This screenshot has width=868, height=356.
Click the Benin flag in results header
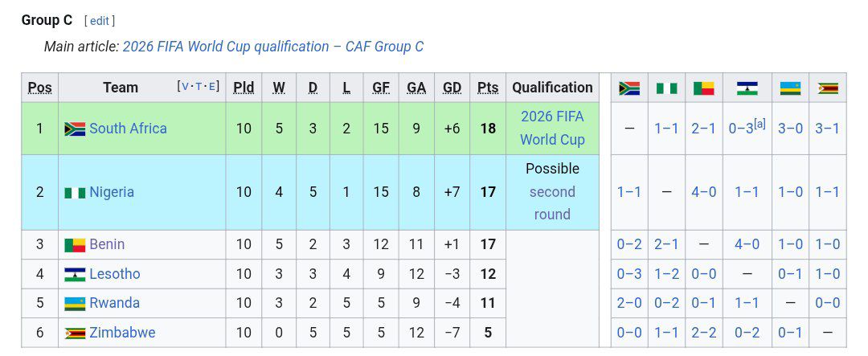coord(703,88)
